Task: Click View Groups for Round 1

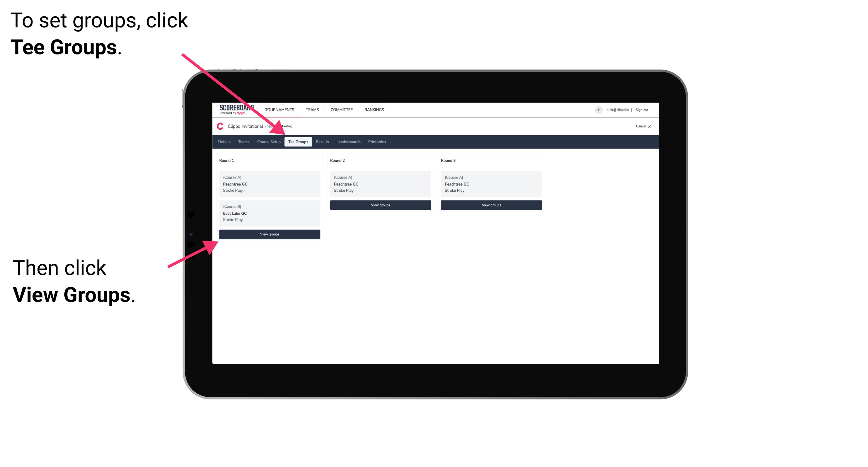Action: 270,234
